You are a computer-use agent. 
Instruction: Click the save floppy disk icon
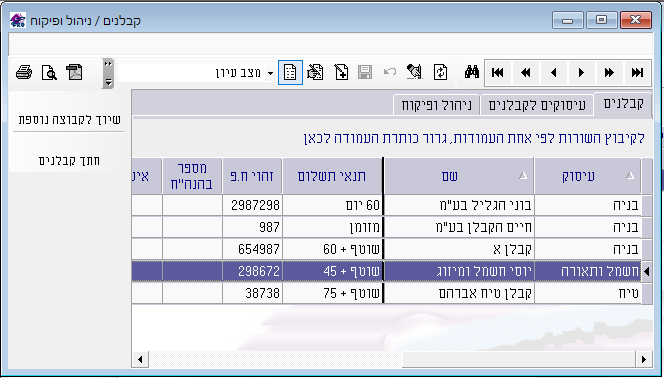click(365, 72)
